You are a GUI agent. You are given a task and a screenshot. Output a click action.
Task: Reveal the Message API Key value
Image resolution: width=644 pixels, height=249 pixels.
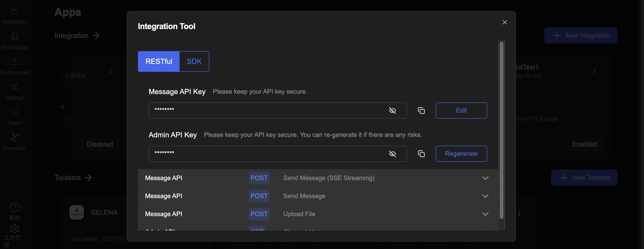pyautogui.click(x=393, y=111)
